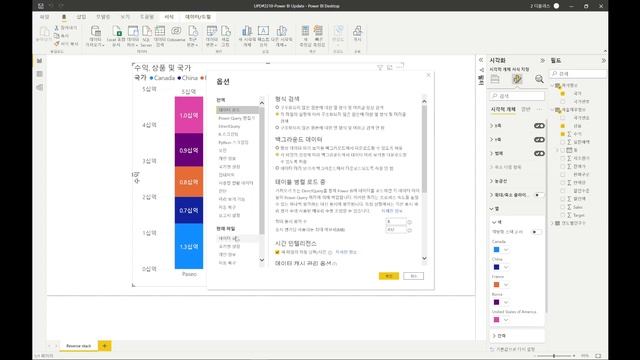Open the Modeling (모델링) ribbon tab

[x=103, y=17]
